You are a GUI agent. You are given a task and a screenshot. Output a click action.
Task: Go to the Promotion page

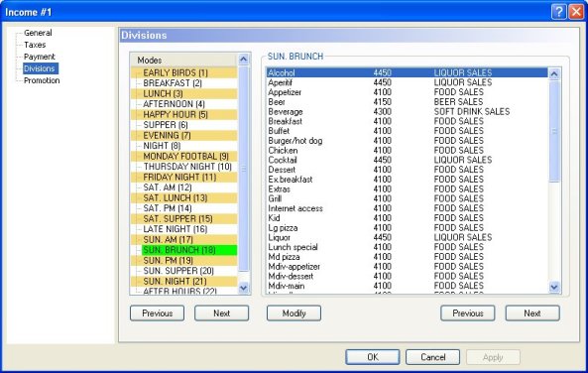tap(42, 80)
